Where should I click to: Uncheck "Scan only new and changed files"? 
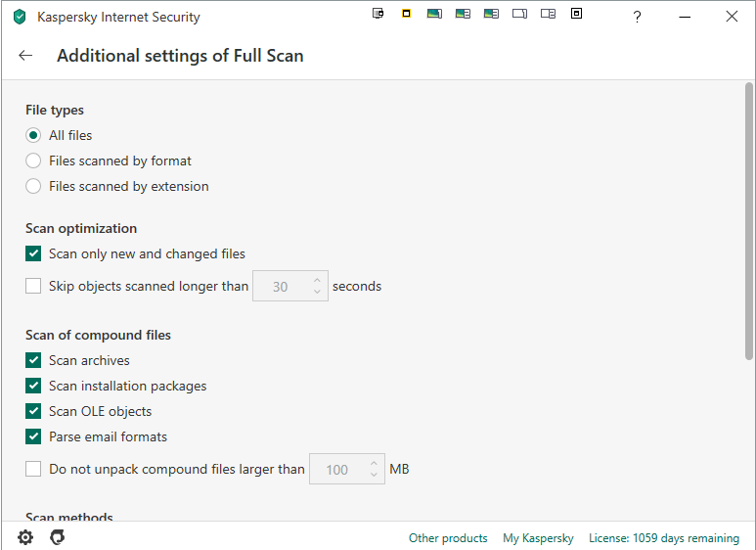point(33,253)
